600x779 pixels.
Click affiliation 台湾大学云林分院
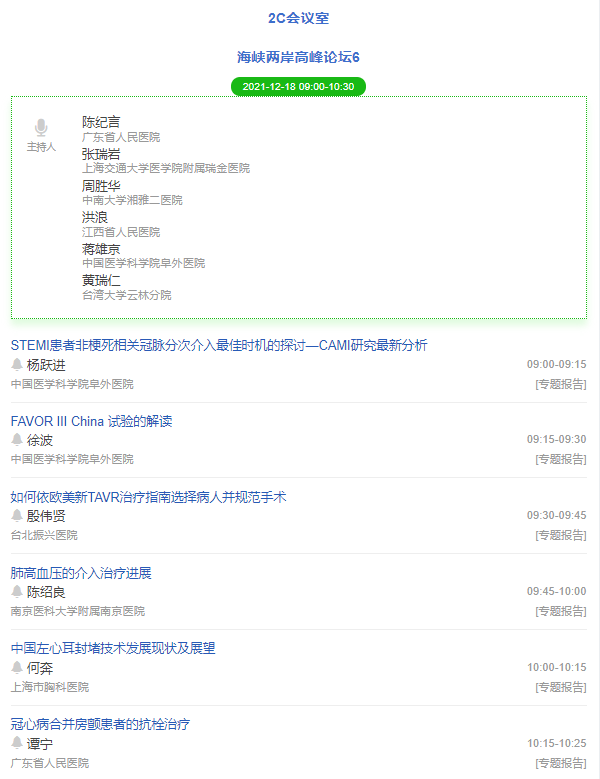coord(127,295)
